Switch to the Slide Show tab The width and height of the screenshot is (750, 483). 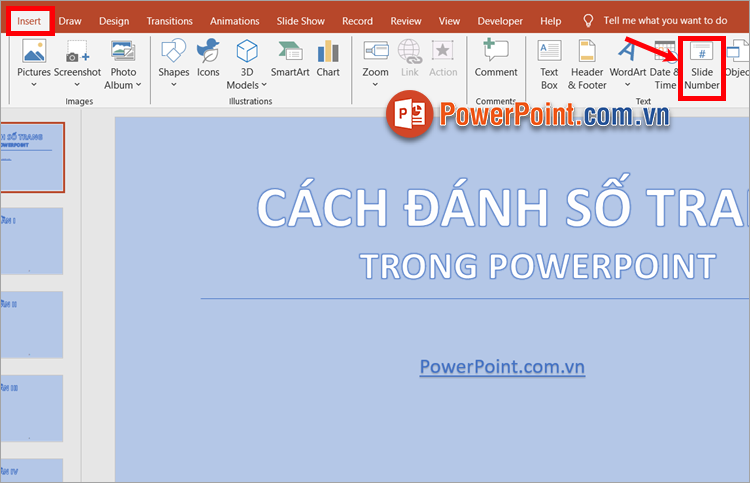300,21
